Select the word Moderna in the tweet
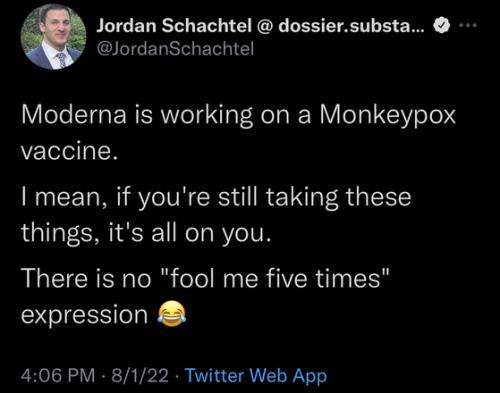Screen dimensions: 500x393 [74, 115]
